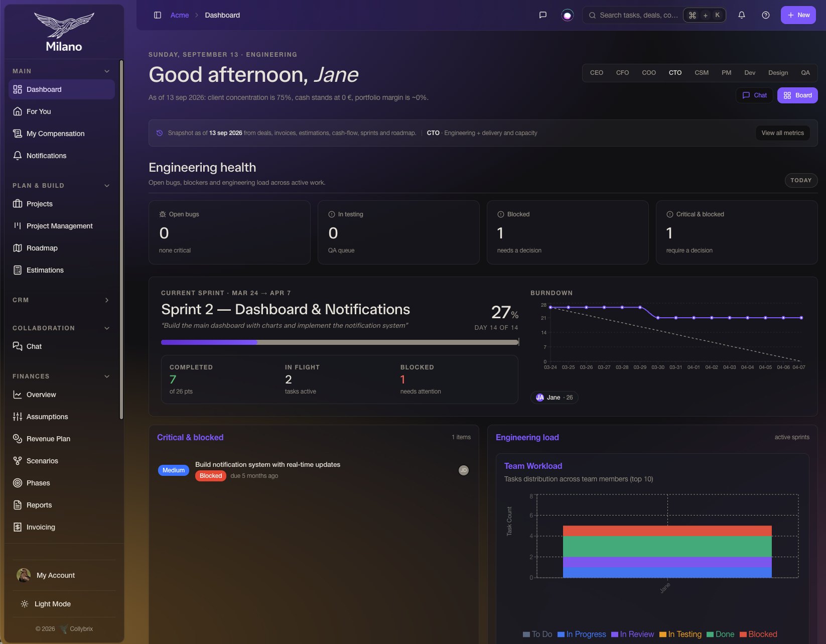Open the Acme breadcrumb link
The image size is (826, 644).
coord(180,15)
